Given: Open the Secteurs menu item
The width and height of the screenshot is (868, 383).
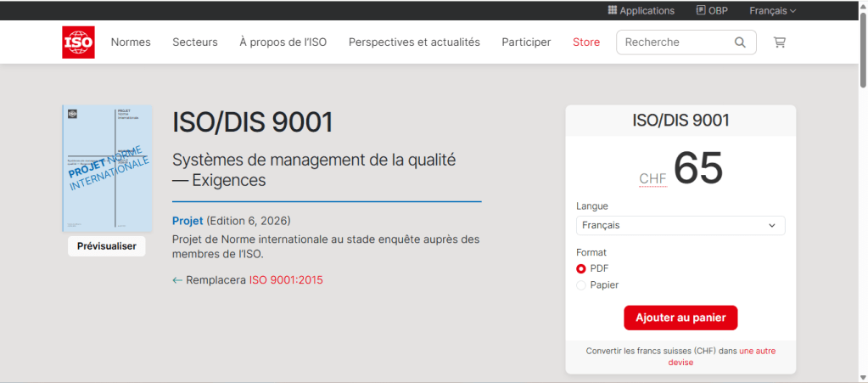Looking at the screenshot, I should [x=195, y=42].
